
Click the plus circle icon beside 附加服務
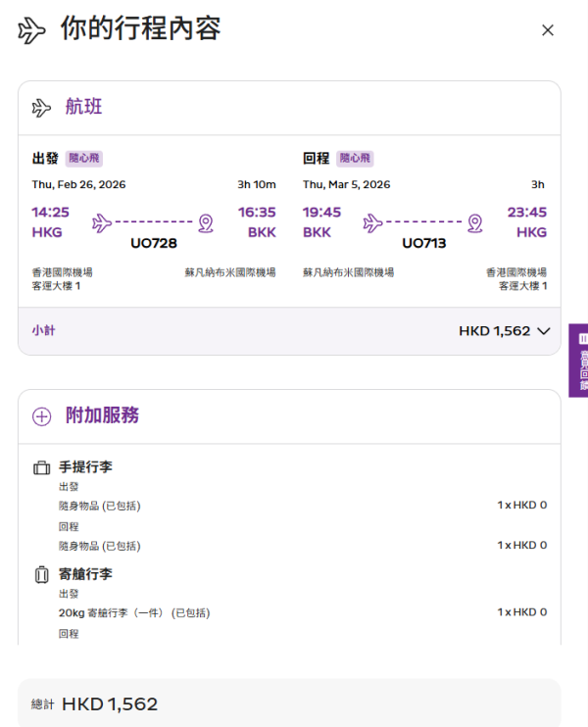[x=42, y=416]
